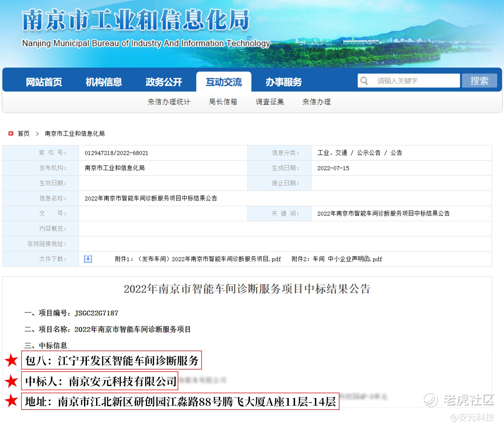
Task: Click the 内容概览 label cell
Action: coord(41,229)
